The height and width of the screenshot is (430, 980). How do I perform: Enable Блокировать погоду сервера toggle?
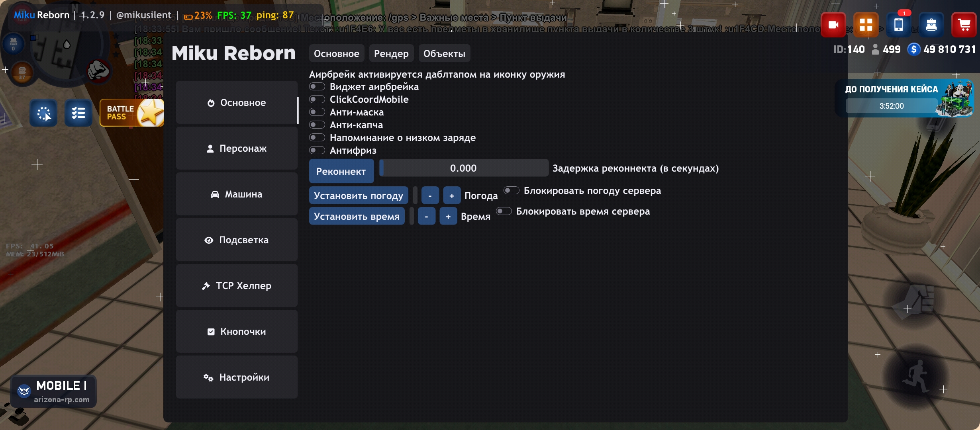pyautogui.click(x=512, y=190)
